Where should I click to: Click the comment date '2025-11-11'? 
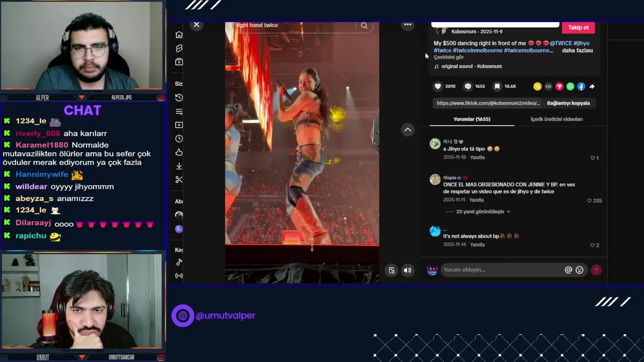pyautogui.click(x=454, y=200)
